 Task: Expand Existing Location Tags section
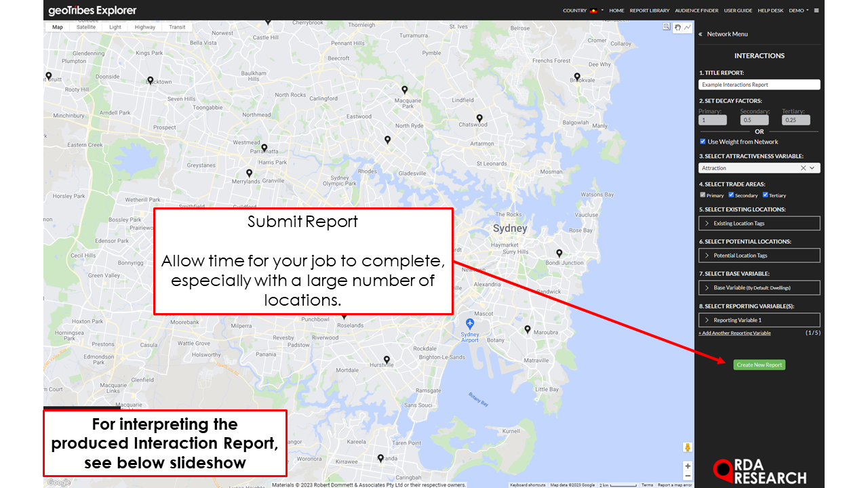pyautogui.click(x=759, y=223)
